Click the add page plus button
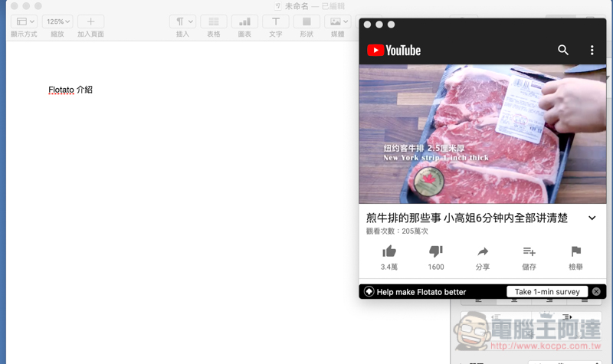Viewport: 613px width, 364px height. coord(90,21)
